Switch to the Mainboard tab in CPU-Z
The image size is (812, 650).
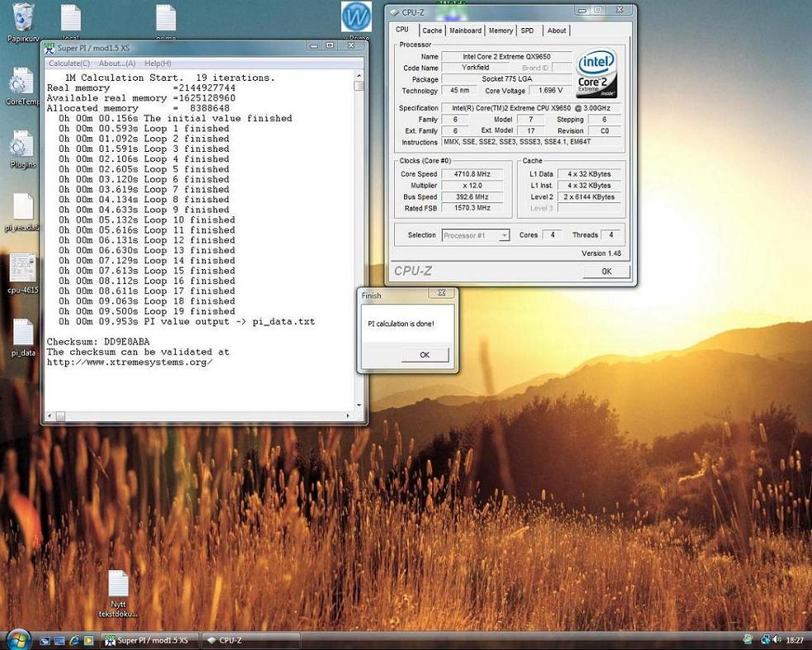[x=465, y=31]
